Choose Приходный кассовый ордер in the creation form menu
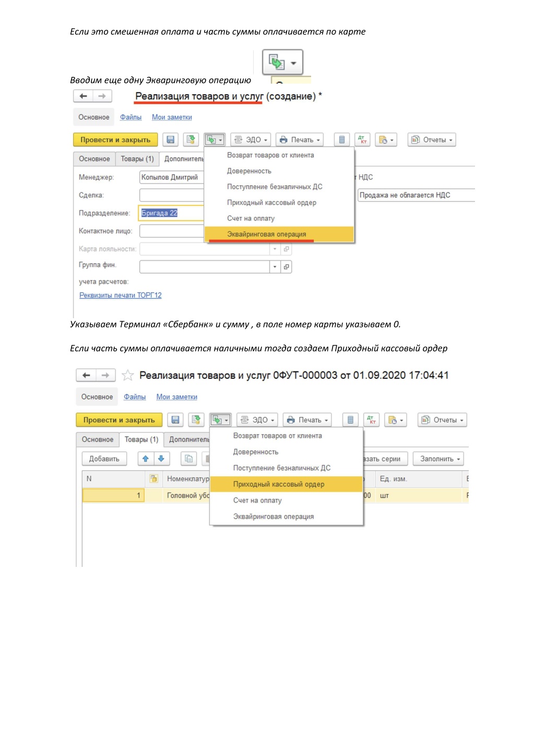The height and width of the screenshot is (756, 534). click(x=279, y=203)
